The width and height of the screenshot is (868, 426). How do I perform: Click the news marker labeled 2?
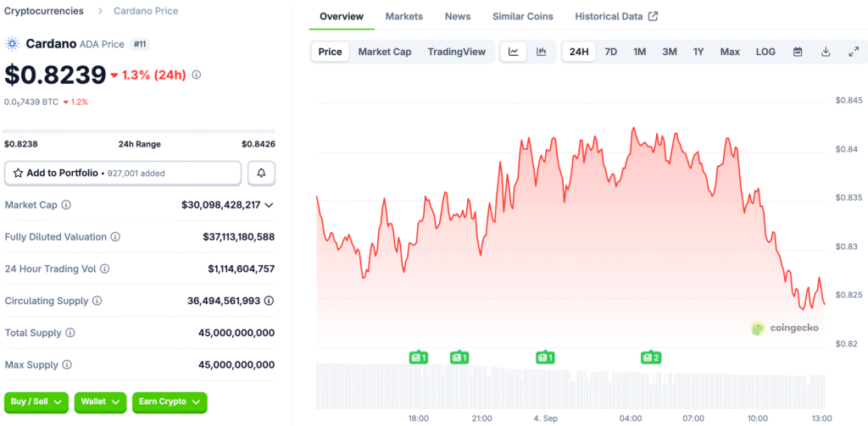pyautogui.click(x=650, y=357)
